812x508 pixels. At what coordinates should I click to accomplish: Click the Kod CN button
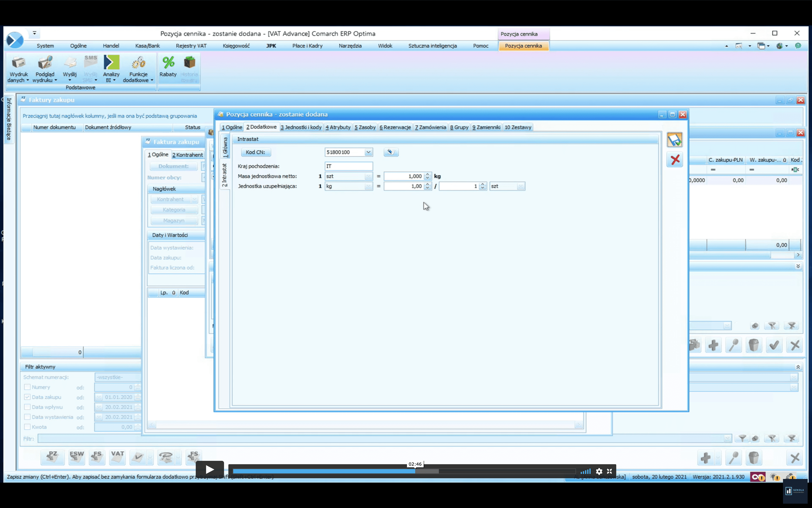point(255,152)
